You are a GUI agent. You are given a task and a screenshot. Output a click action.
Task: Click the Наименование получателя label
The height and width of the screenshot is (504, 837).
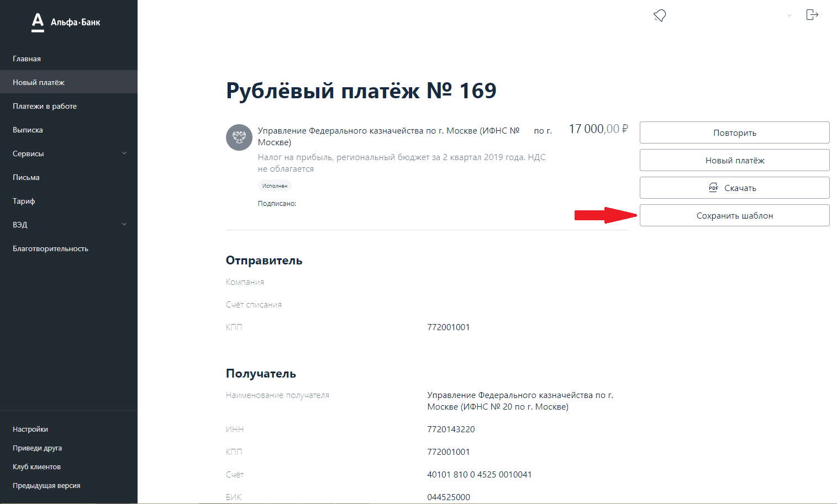[x=277, y=395]
